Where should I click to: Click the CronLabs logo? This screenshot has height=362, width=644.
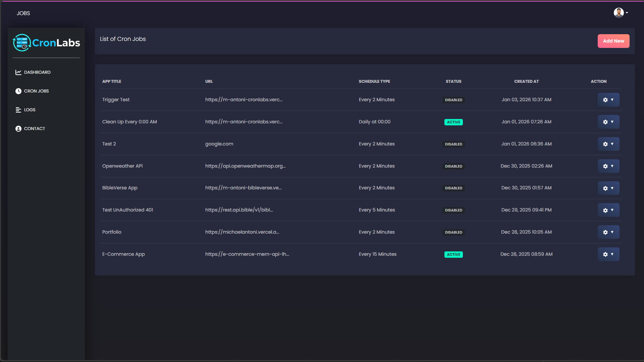coord(46,43)
